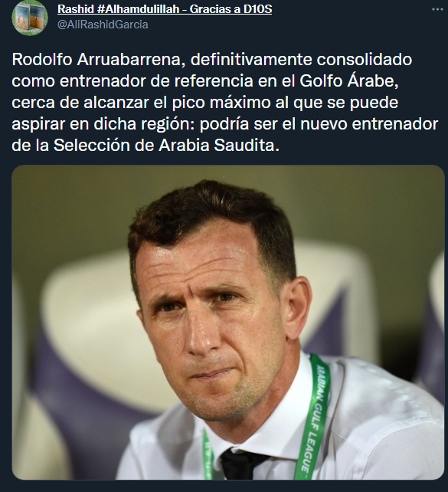
Task: Click 'entrenador de referencia' in the tweet
Action: tap(156, 81)
